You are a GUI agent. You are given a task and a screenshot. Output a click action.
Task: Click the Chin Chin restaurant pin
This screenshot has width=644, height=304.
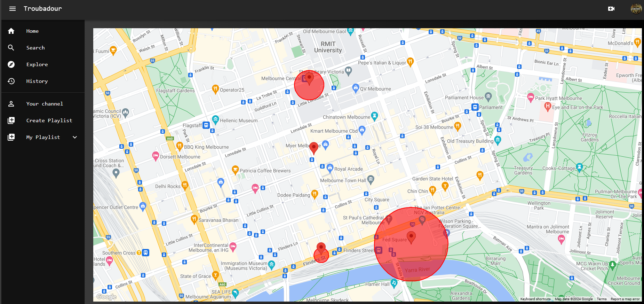click(432, 190)
